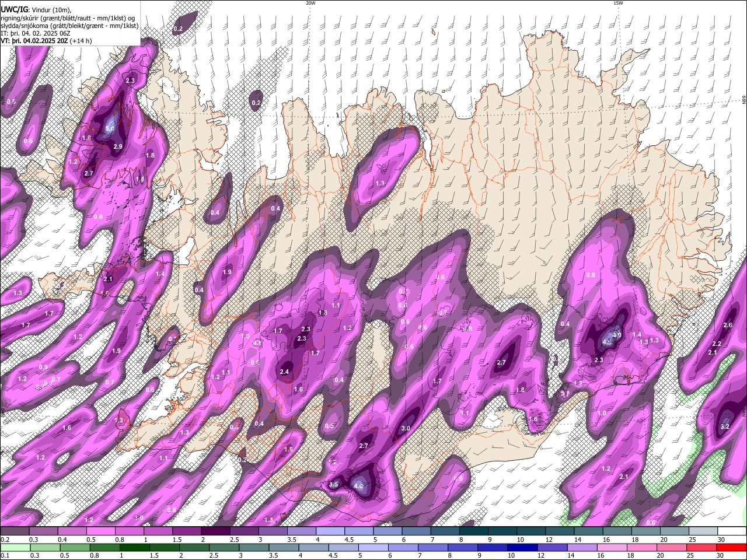Pick the lavender swatch between 4 and 4.5, upper row
Image resolution: width=747 pixels, height=560 pixels.
point(330,531)
